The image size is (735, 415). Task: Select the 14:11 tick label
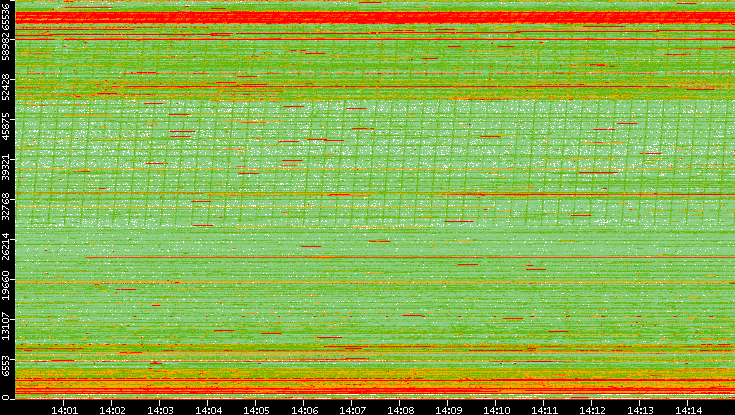545,410
